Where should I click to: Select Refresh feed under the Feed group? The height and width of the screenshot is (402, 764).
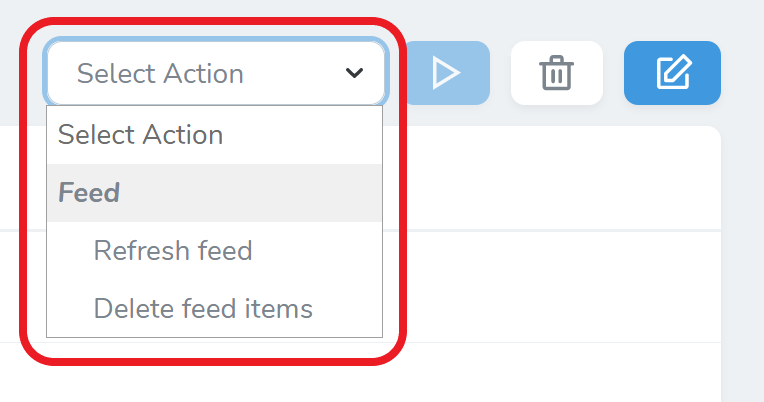point(173,250)
